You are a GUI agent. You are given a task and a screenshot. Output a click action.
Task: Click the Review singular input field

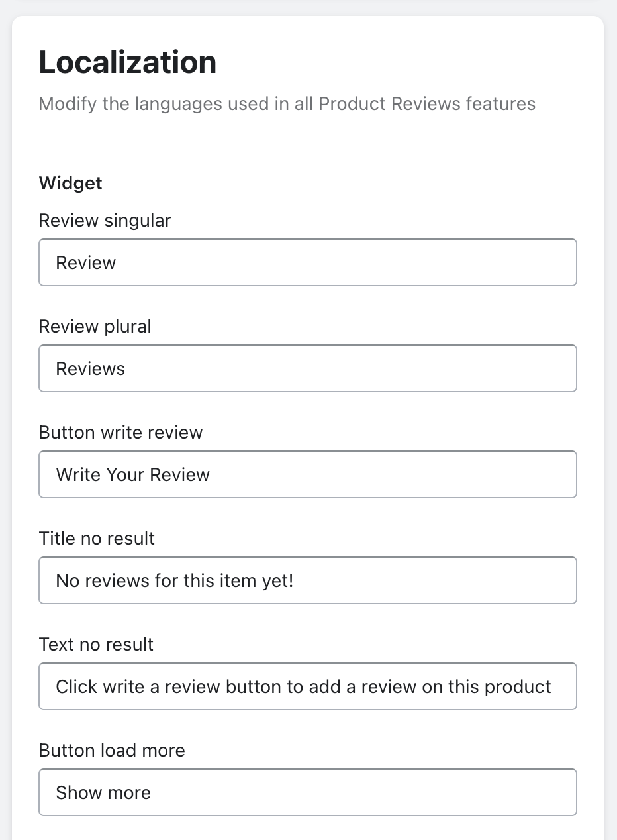308,262
